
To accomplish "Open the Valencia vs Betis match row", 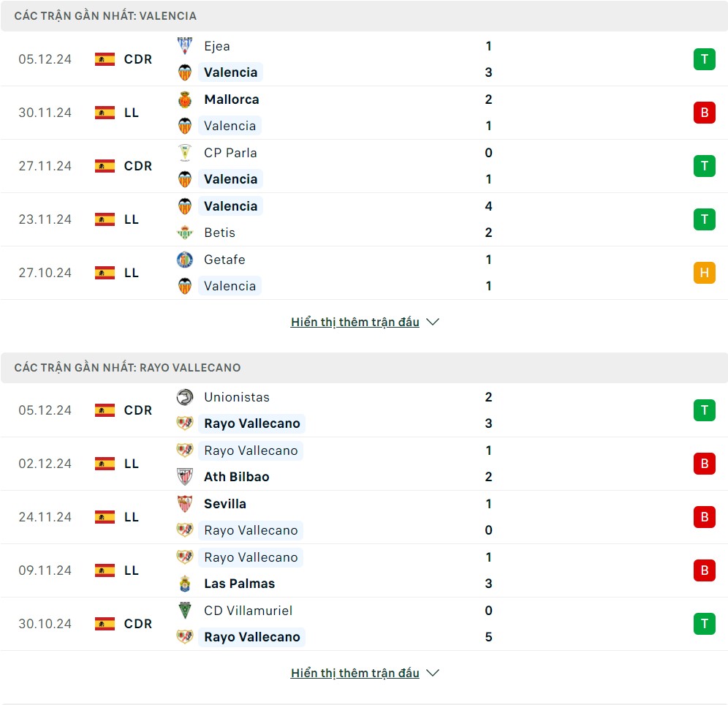I will [365, 219].
